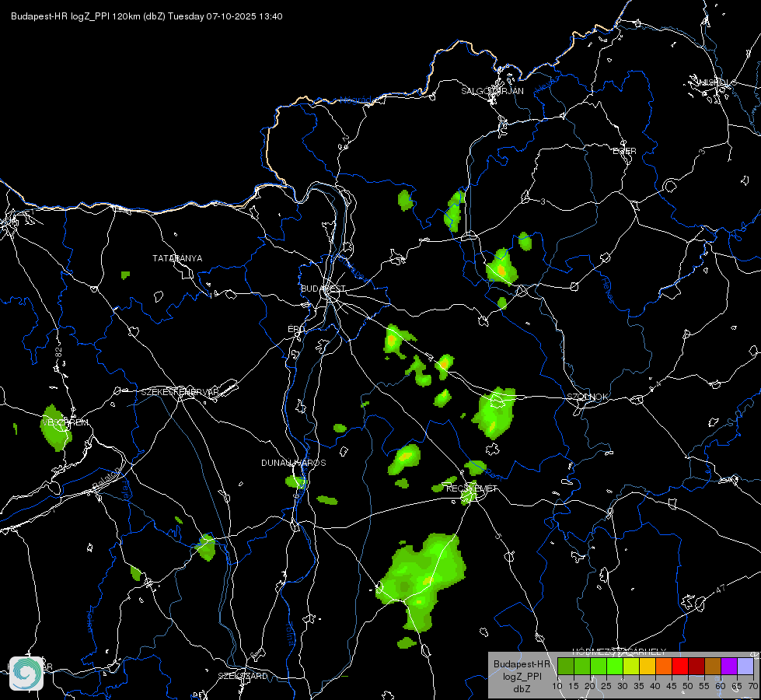Select the 15–20 dBZ green swatch
The image size is (761, 700).
[582, 666]
